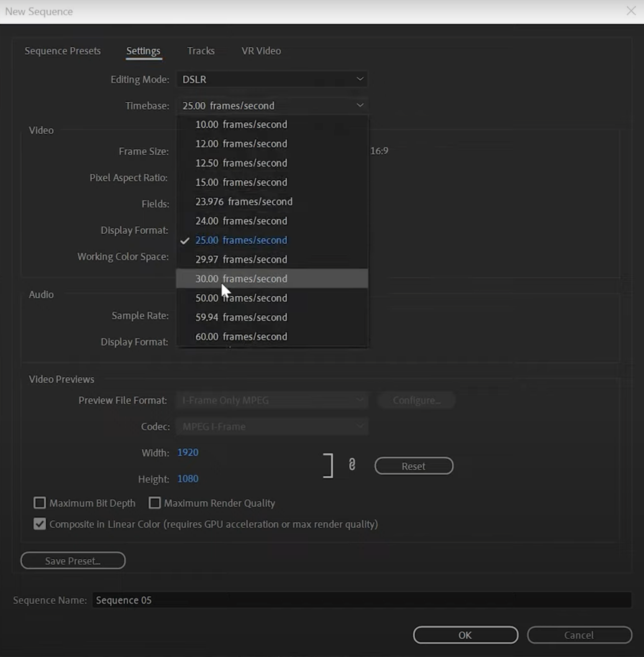This screenshot has width=644, height=657.
Task: Choose 10.00 frames/second from the list
Action: coord(272,125)
